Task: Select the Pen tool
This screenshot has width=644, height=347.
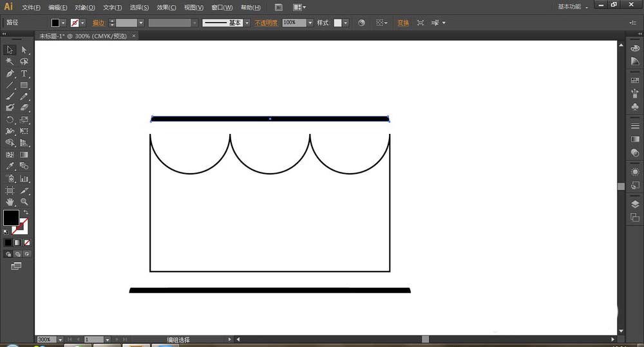Action: coord(10,73)
